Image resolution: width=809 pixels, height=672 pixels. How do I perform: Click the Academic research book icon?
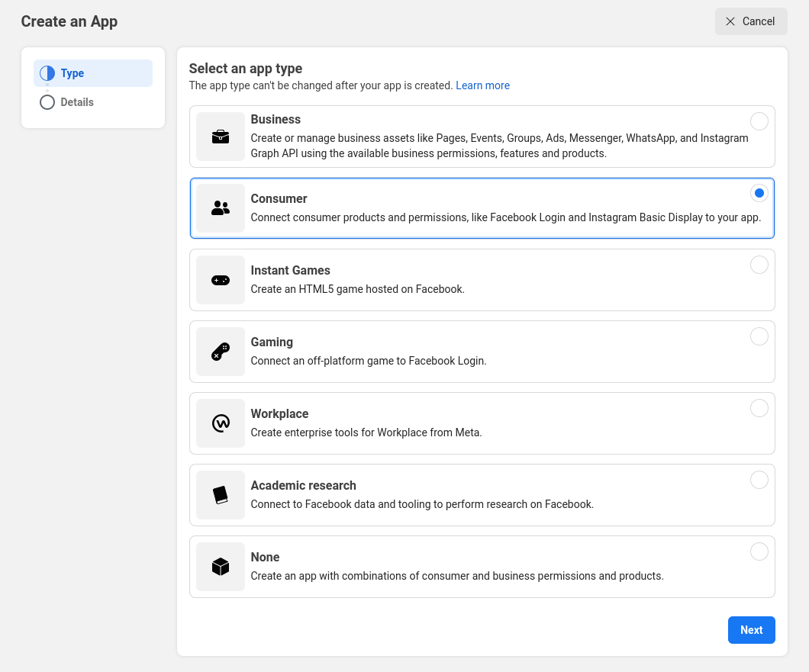(221, 495)
